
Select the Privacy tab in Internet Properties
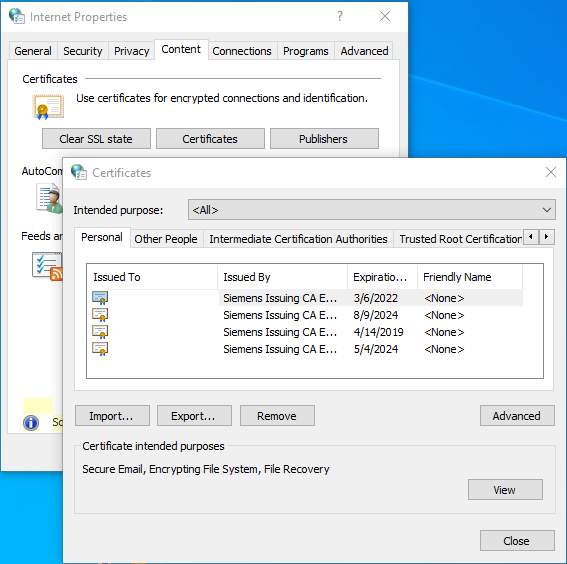(x=132, y=51)
